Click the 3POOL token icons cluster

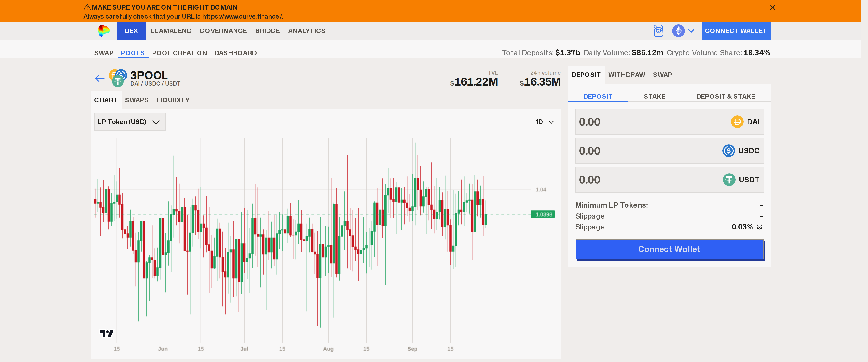coord(118,78)
